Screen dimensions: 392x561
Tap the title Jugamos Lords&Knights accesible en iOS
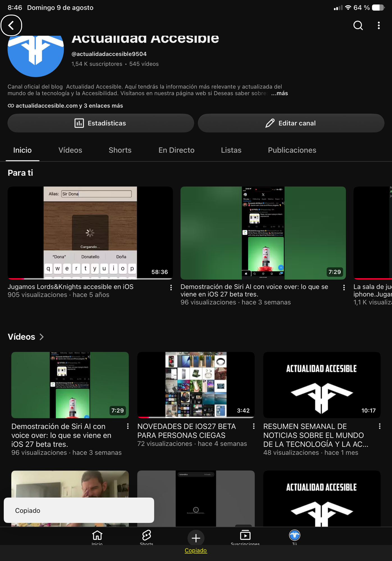70,287
